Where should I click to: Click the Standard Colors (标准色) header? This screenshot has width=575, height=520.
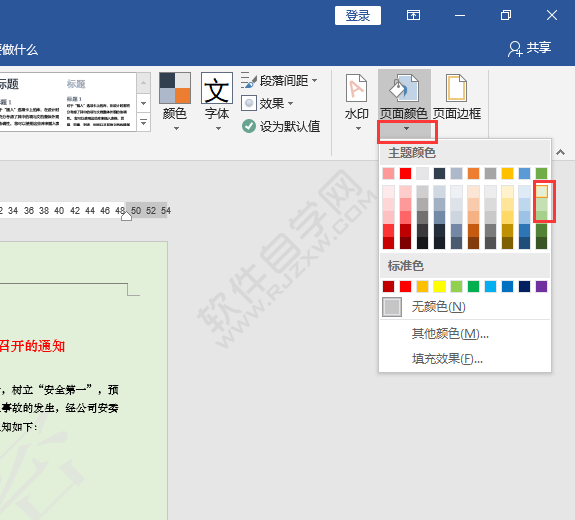pos(406,266)
